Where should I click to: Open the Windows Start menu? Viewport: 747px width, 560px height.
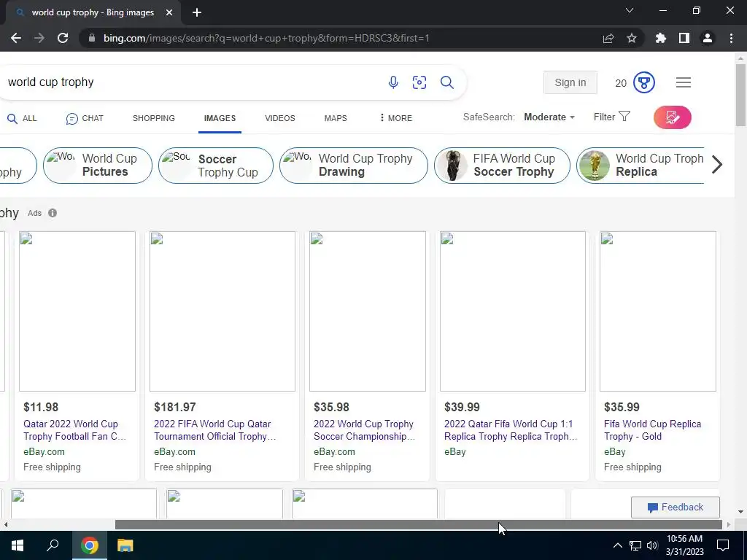pos(18,545)
